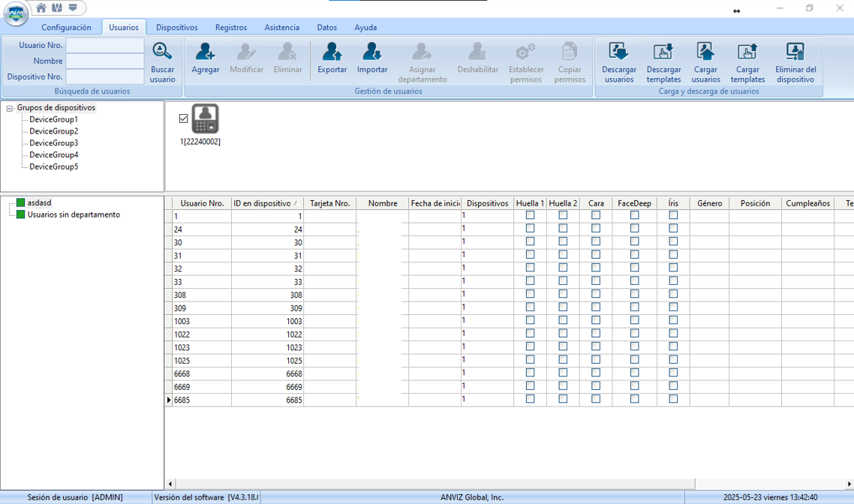Toggle FaceDeep checkbox for user 31
854x504 pixels.
pos(635,254)
